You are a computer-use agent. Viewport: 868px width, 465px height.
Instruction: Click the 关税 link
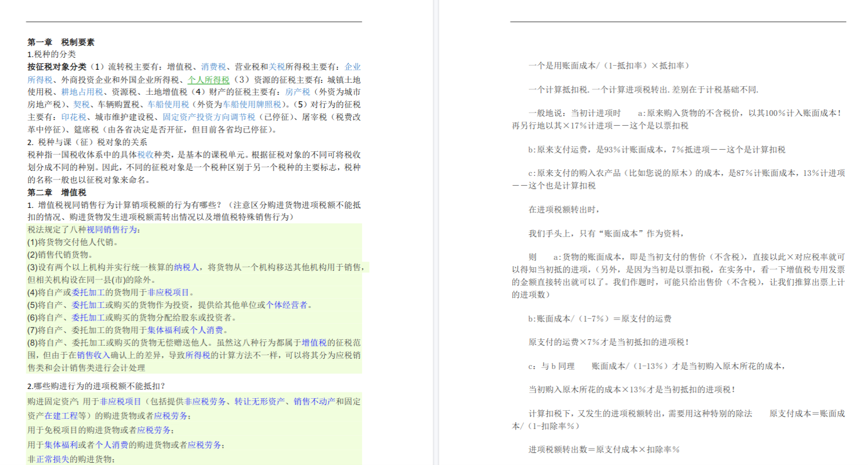[x=276, y=67]
